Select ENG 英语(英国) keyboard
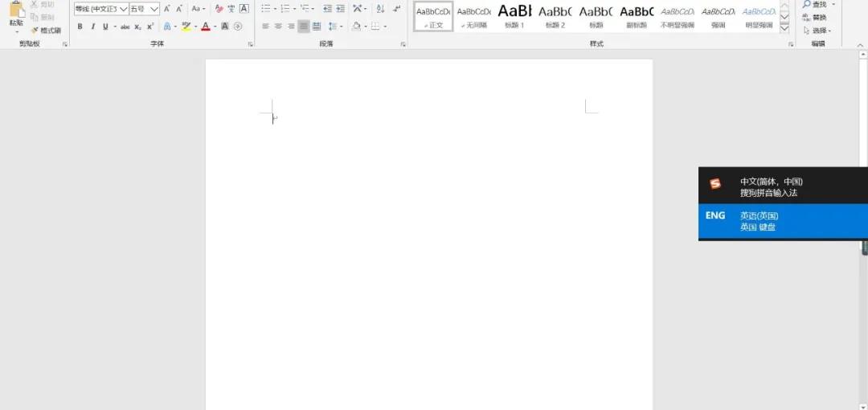Screen dimensions: 868x410 coord(784,221)
